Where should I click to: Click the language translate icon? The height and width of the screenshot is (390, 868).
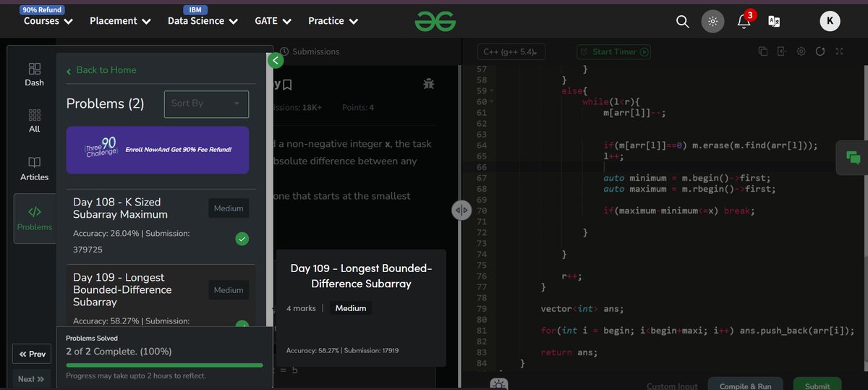tap(774, 21)
